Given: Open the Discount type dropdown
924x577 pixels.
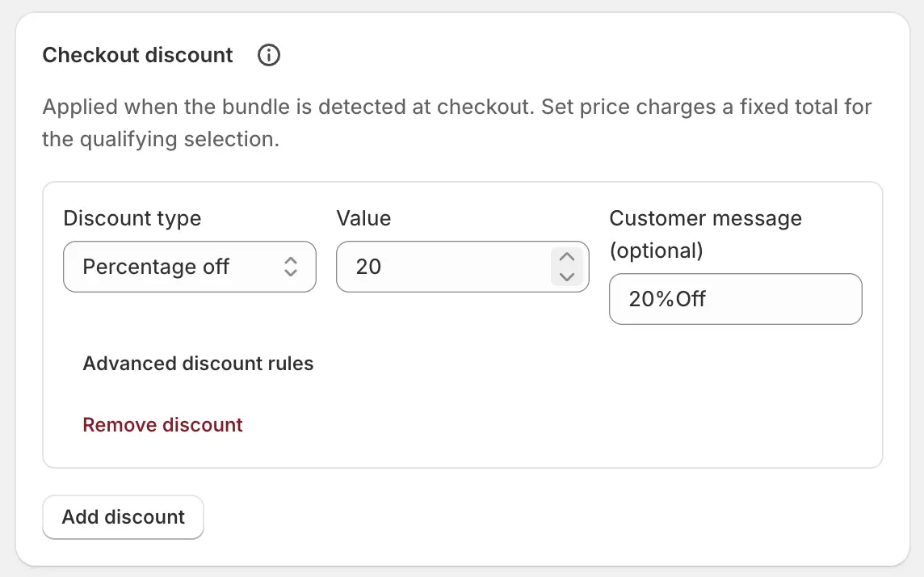Looking at the screenshot, I should click(x=190, y=267).
